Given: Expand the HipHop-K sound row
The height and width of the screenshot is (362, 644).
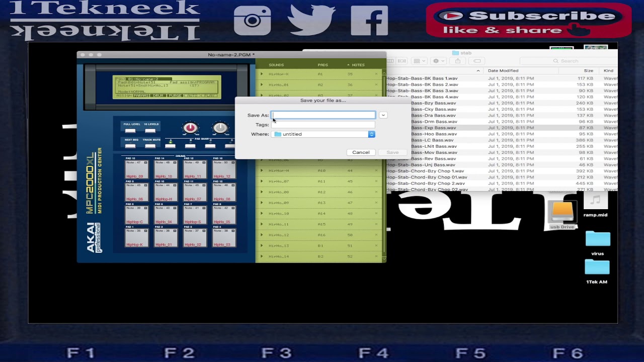Looking at the screenshot, I should pyautogui.click(x=262, y=74).
